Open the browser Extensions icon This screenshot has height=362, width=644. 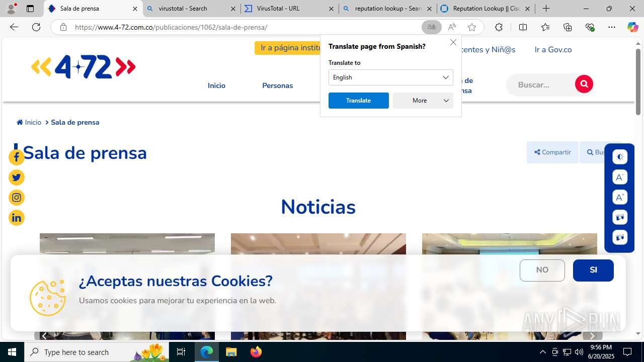point(499,27)
